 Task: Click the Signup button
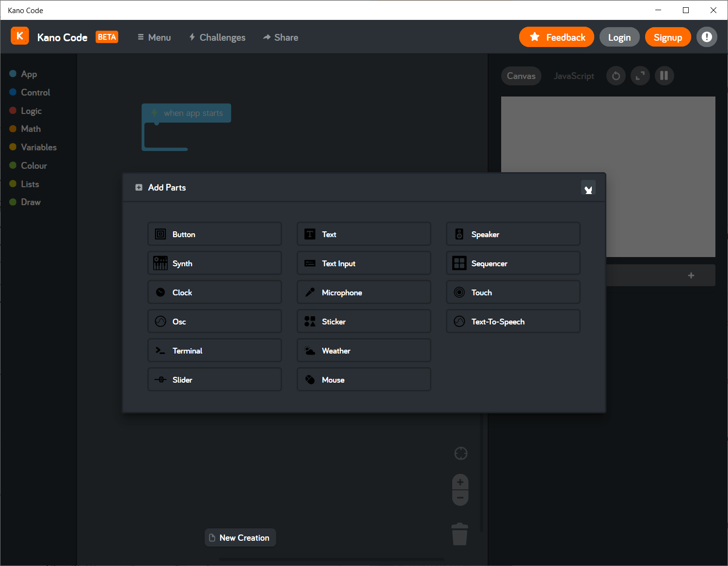click(x=667, y=37)
